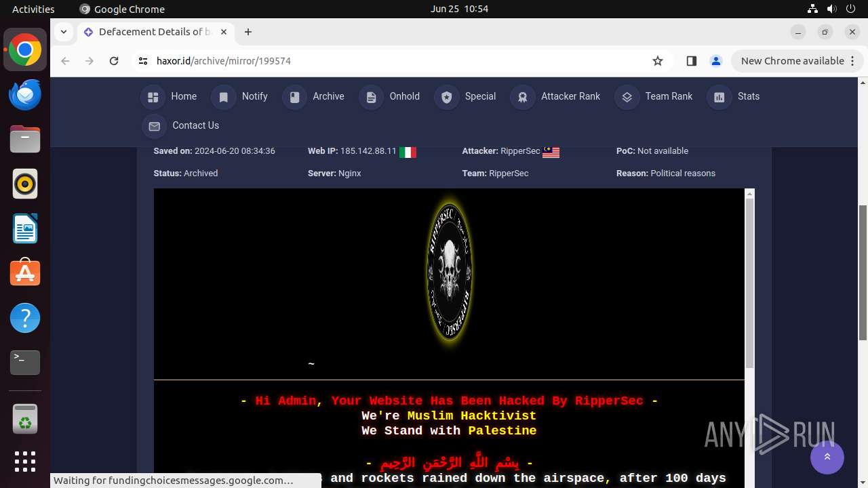This screenshot has width=868, height=488.
Task: Click the Attacker Rank badge icon
Action: [523, 97]
